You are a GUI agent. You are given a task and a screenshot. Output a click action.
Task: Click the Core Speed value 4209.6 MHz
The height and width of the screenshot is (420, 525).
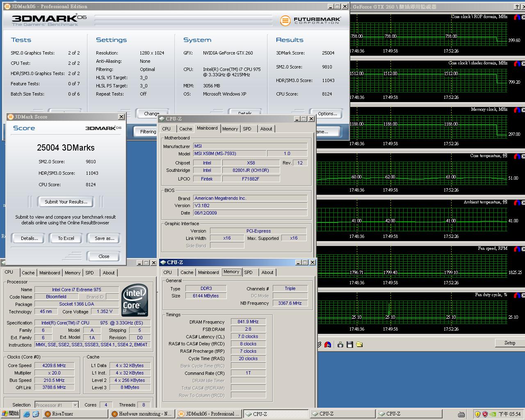pyautogui.click(x=54, y=365)
